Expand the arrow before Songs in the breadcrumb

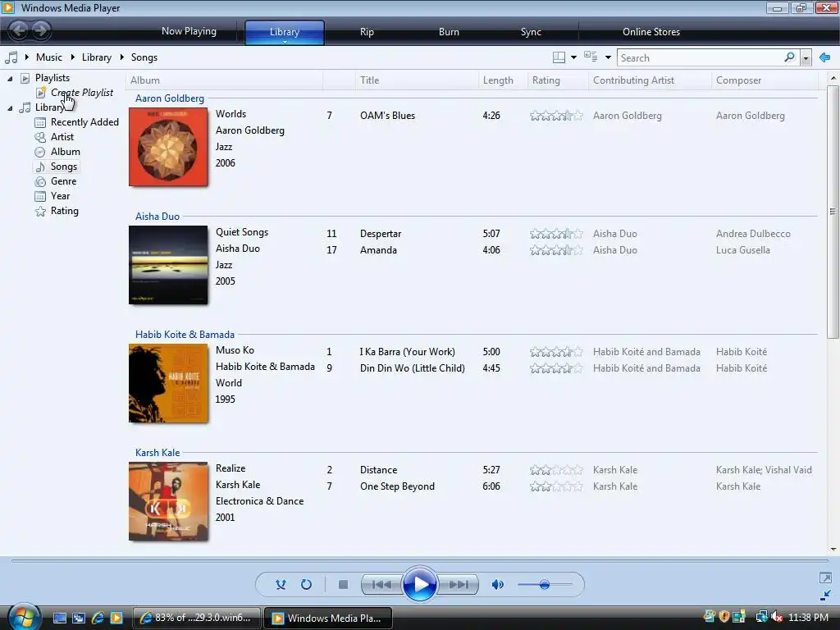tap(121, 57)
